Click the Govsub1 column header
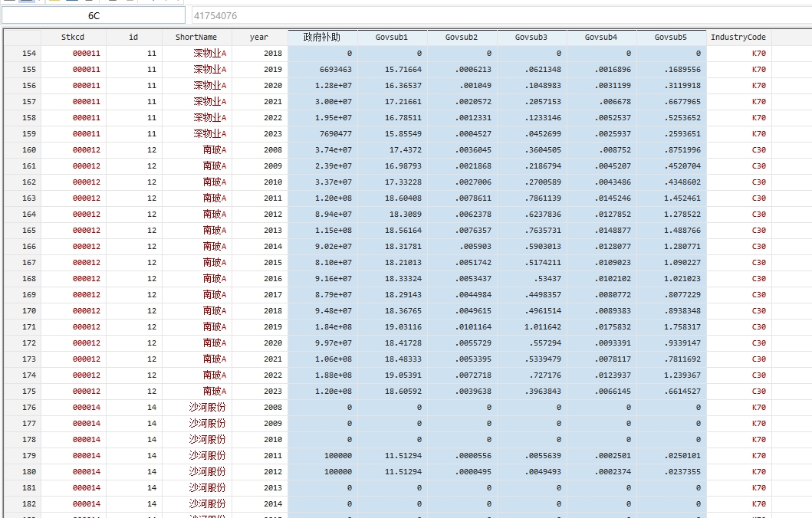Image resolution: width=812 pixels, height=518 pixels. coord(392,37)
